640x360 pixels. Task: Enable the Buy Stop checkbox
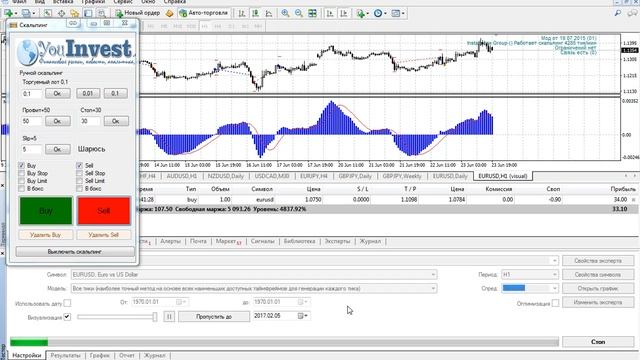click(x=22, y=173)
